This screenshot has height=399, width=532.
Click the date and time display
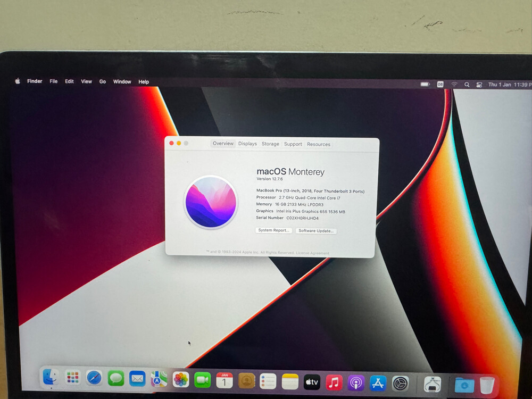pyautogui.click(x=509, y=85)
